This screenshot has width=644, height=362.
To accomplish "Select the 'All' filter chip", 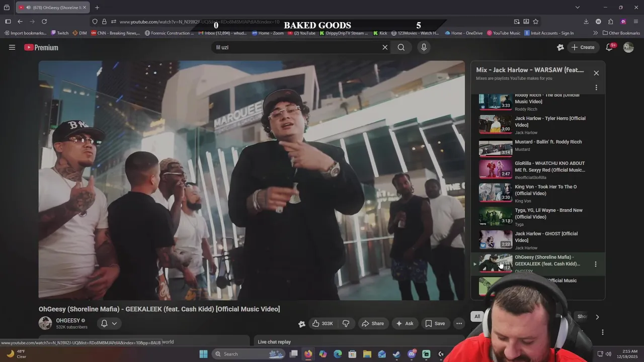I will 477,316.
